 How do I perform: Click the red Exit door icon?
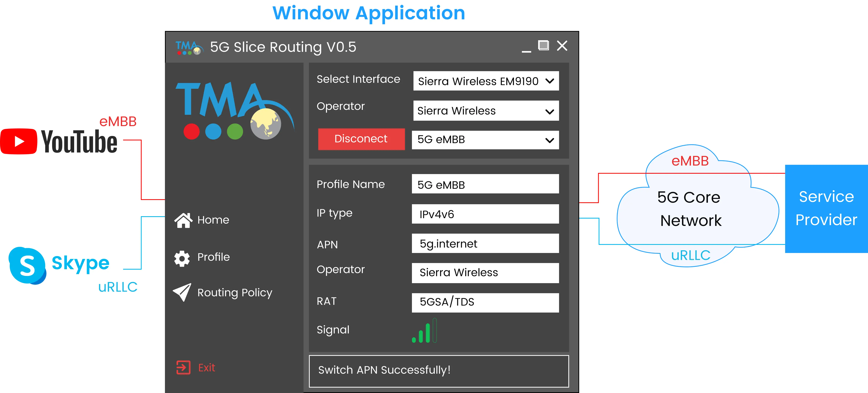(x=183, y=367)
